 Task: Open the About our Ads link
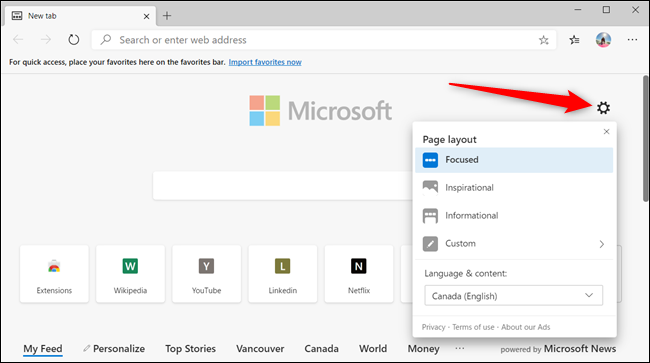tap(526, 327)
